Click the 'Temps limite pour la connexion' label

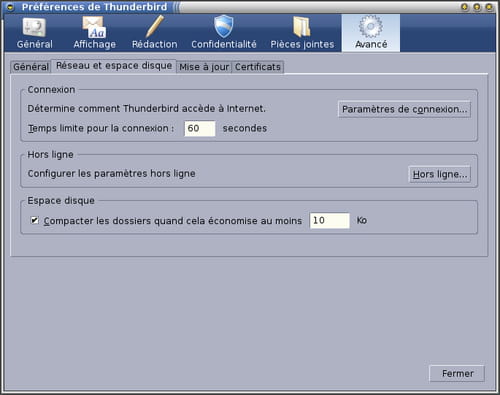(101, 128)
